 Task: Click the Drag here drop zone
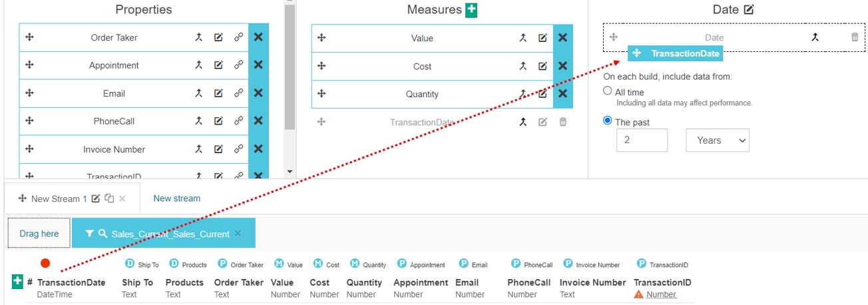tap(39, 234)
